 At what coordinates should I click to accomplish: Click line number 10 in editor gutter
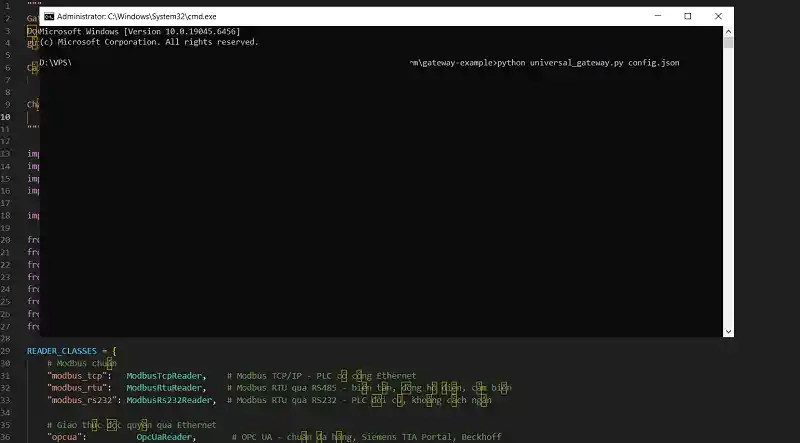(x=6, y=117)
